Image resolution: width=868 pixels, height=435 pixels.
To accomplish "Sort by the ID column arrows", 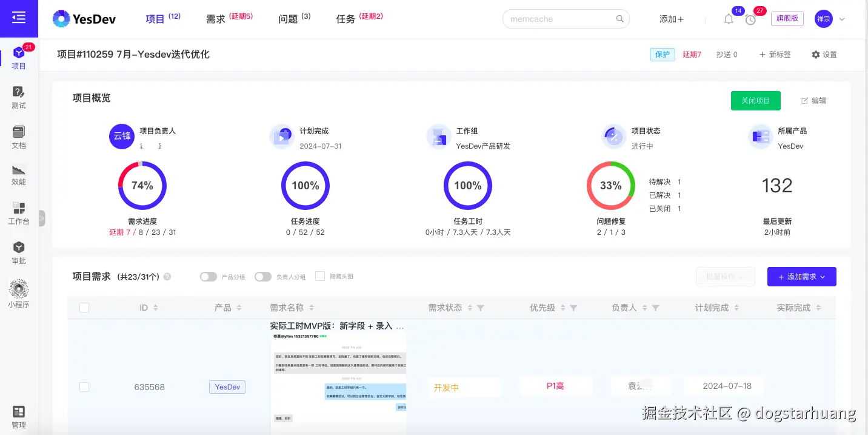I will [x=156, y=308].
